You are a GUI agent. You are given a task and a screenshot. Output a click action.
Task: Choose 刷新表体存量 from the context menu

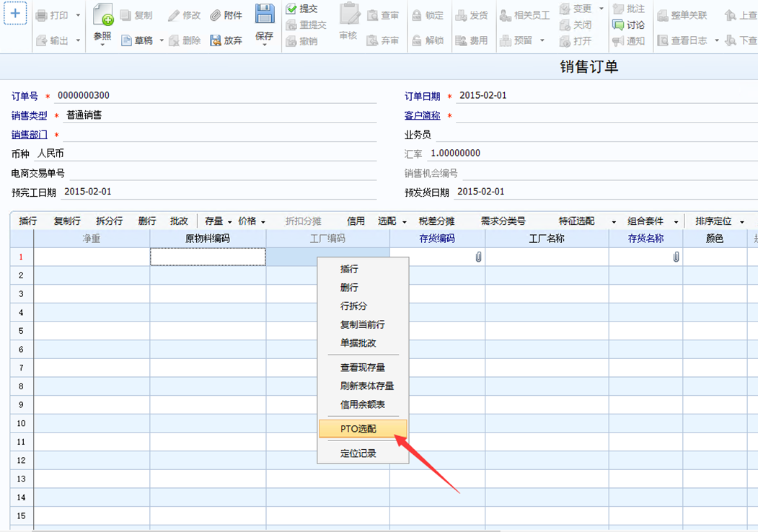[363, 386]
